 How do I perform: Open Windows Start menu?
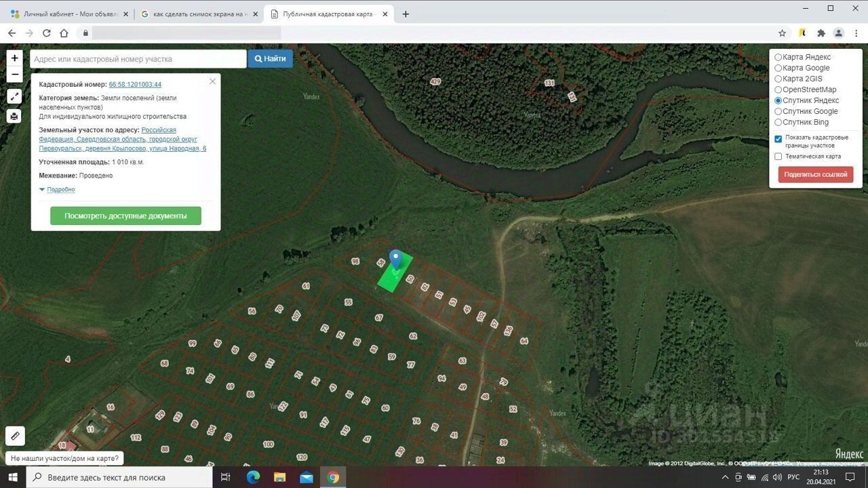13,477
